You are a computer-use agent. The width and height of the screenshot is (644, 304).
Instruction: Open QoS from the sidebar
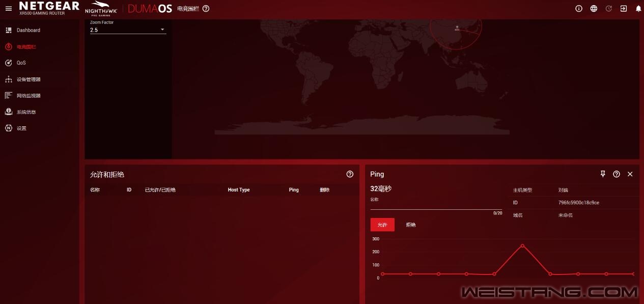(x=21, y=63)
